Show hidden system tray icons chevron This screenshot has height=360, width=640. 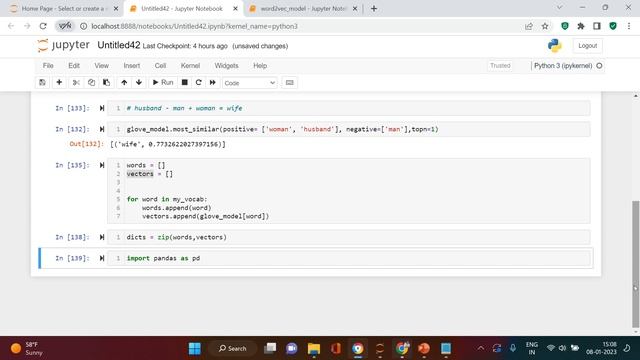pos(481,348)
